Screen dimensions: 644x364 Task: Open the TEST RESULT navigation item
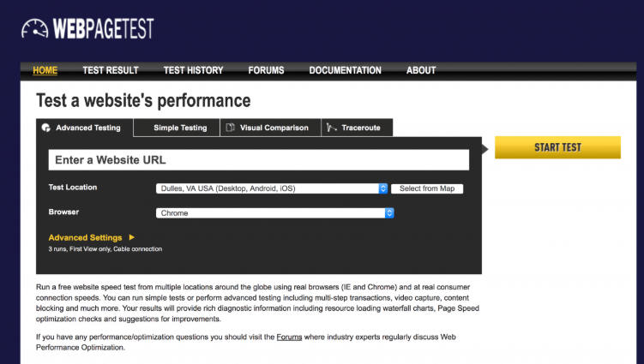tap(111, 70)
